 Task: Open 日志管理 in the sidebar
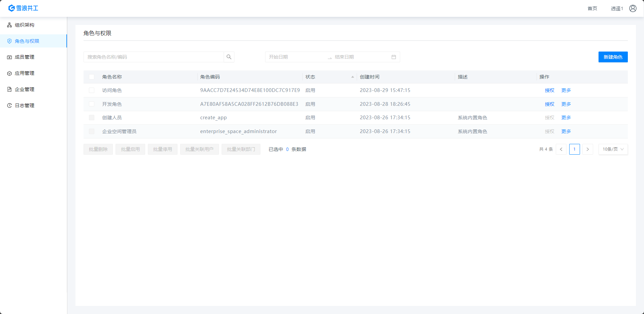[x=25, y=105]
